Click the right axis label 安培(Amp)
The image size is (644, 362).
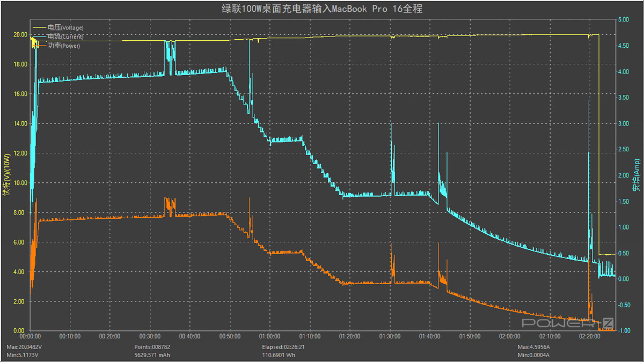click(x=636, y=175)
